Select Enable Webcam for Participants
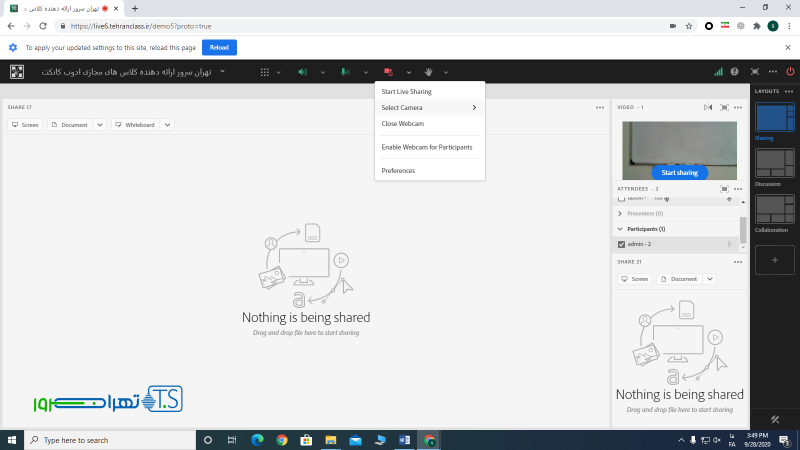 [426, 147]
